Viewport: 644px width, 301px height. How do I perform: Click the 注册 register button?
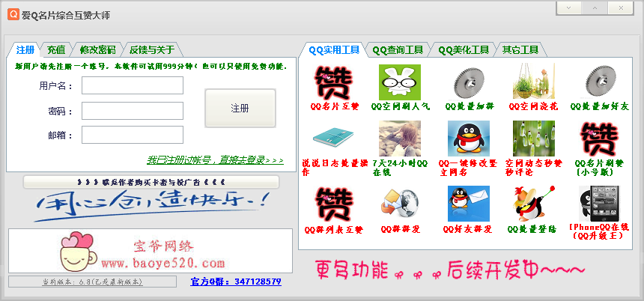point(240,109)
